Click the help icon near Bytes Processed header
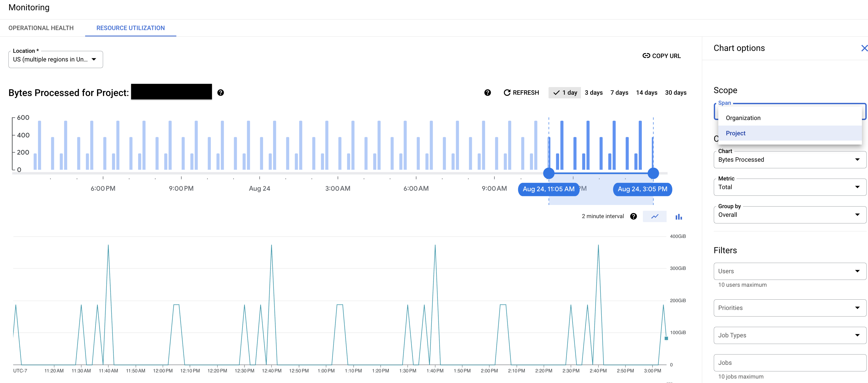868x383 pixels. click(x=220, y=93)
